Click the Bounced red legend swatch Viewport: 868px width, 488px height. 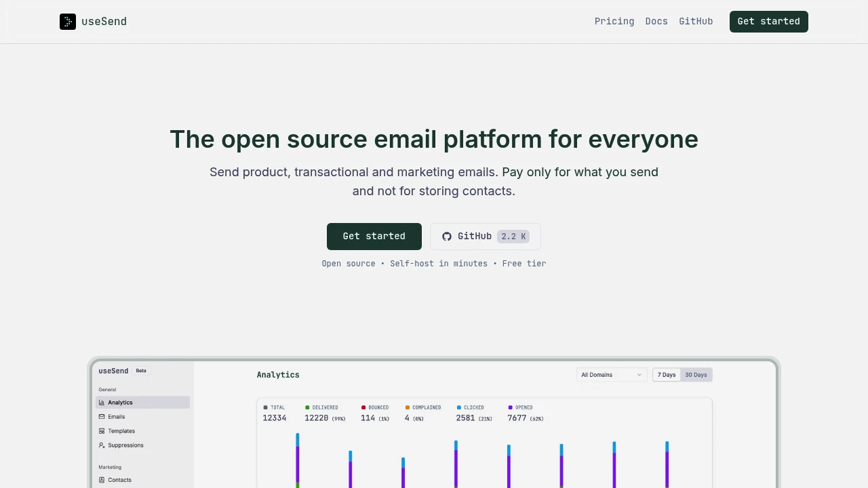click(363, 407)
